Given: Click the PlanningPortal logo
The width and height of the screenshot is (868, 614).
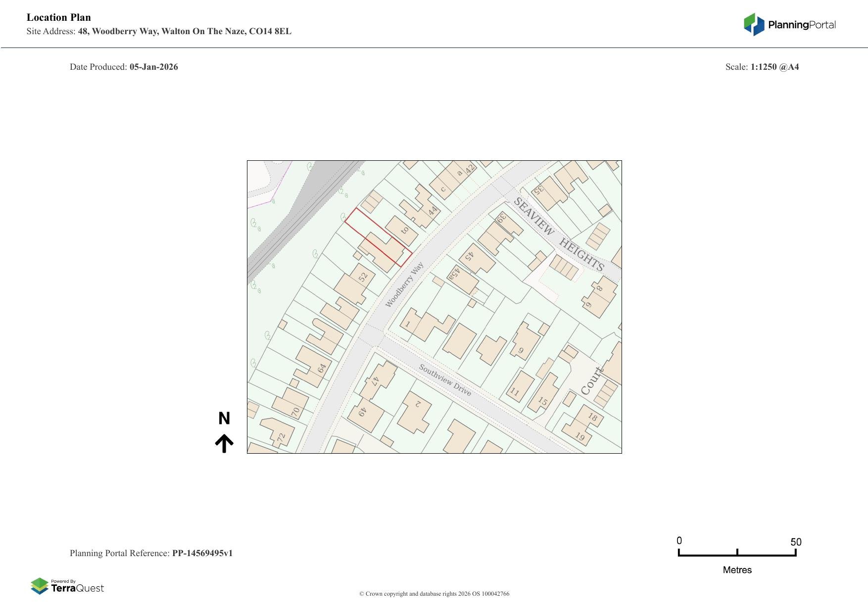Looking at the screenshot, I should coord(789,25).
